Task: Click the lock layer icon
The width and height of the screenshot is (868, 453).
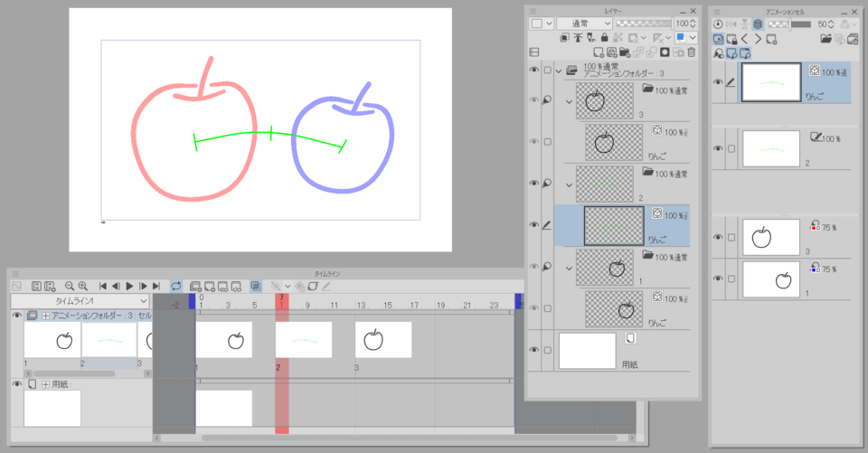Action: pyautogui.click(x=605, y=38)
